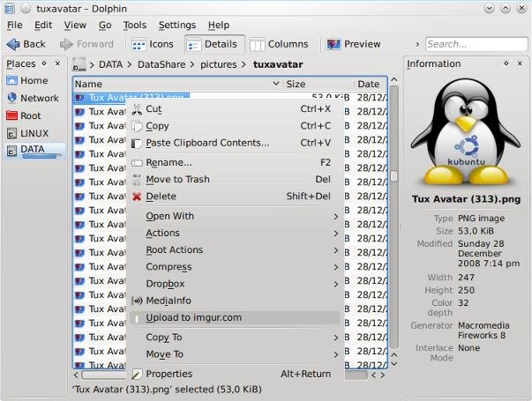
Task: Open the View menu
Action: click(x=75, y=25)
